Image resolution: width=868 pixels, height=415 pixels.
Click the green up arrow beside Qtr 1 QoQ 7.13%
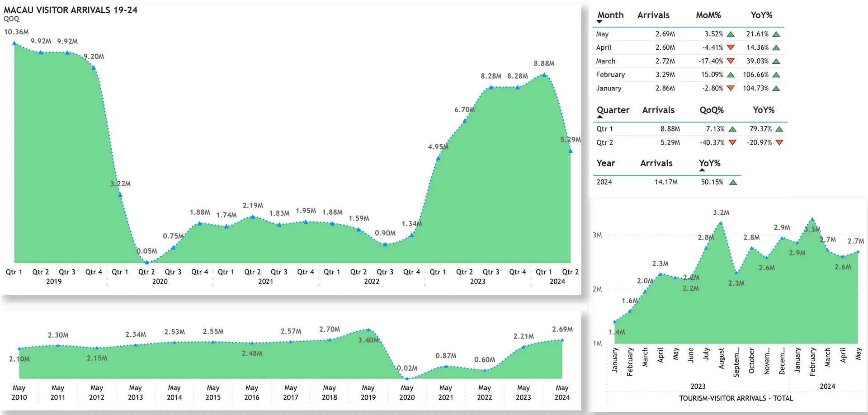[x=733, y=129]
